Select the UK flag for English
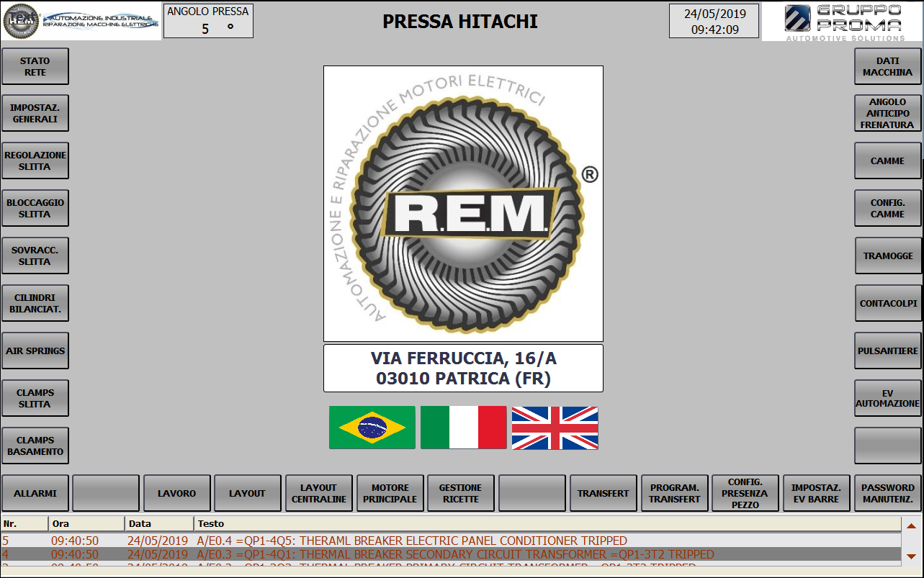The image size is (924, 578). (555, 428)
